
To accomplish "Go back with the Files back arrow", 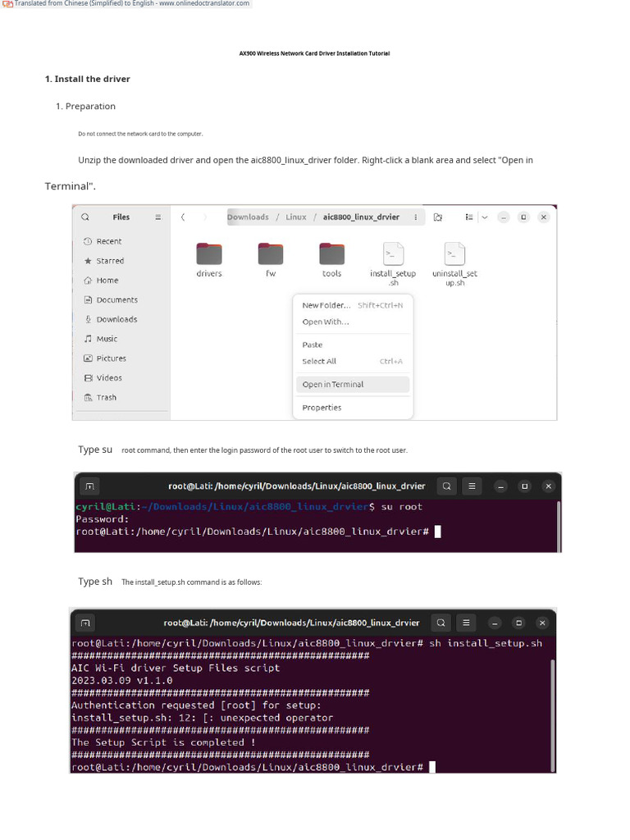I will point(183,217).
